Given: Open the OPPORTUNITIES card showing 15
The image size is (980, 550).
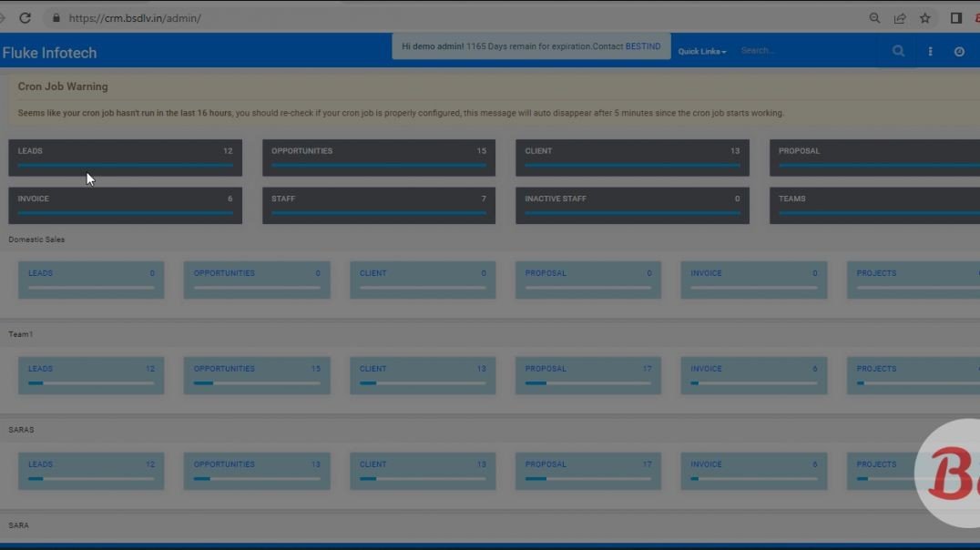Looking at the screenshot, I should coord(379,157).
